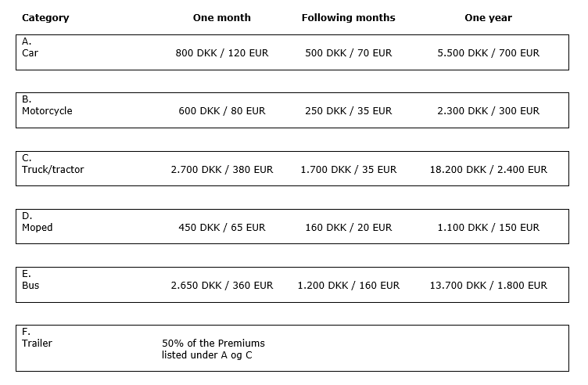Click the Trailer category label
Screen dimensions: 588x385
point(37,343)
